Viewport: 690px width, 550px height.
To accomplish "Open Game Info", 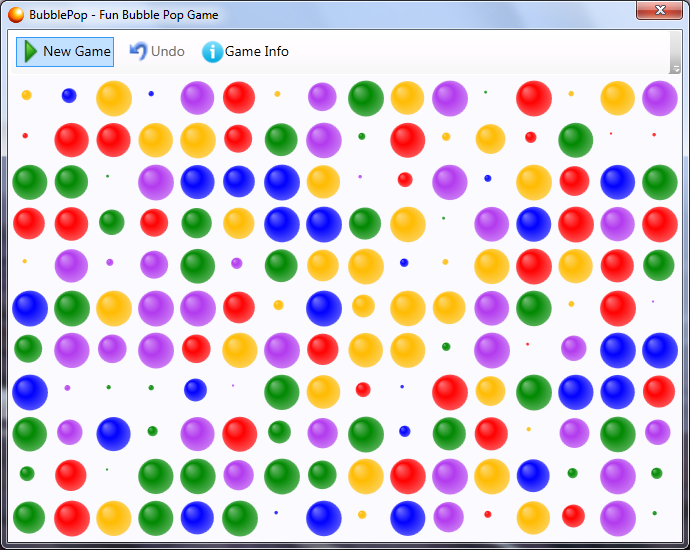I will [x=246, y=51].
